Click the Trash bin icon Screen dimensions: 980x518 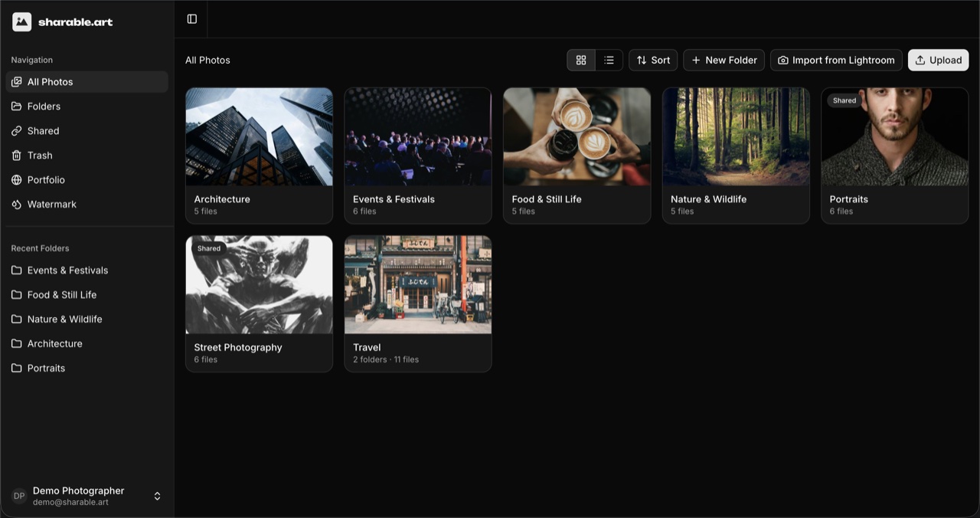(x=17, y=156)
